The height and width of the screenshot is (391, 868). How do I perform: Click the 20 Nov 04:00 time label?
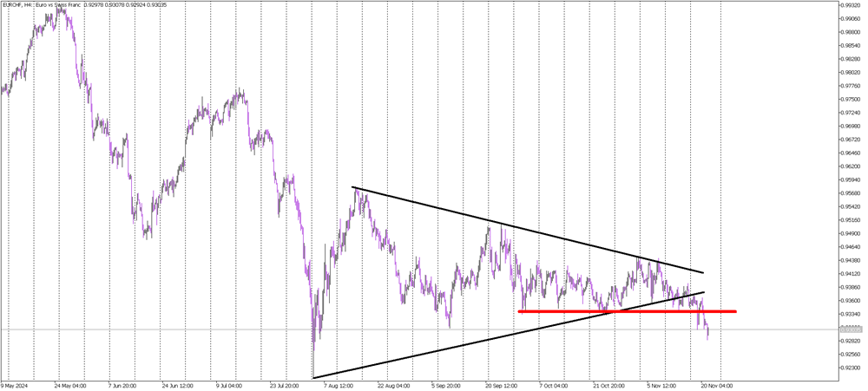718,386
